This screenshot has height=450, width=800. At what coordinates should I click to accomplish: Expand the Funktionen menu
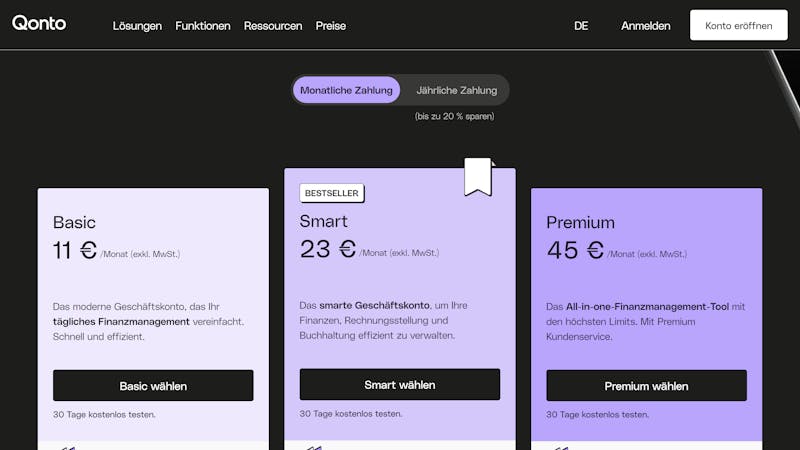pyautogui.click(x=203, y=26)
